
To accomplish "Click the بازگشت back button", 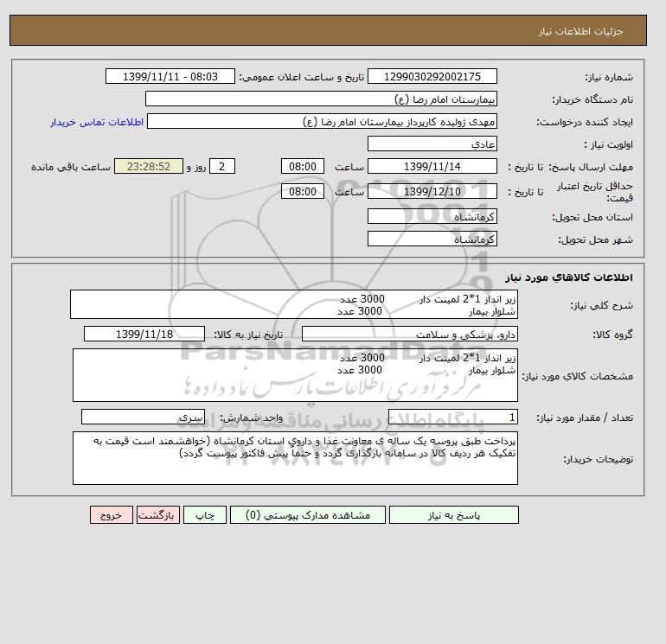I will [x=158, y=514].
